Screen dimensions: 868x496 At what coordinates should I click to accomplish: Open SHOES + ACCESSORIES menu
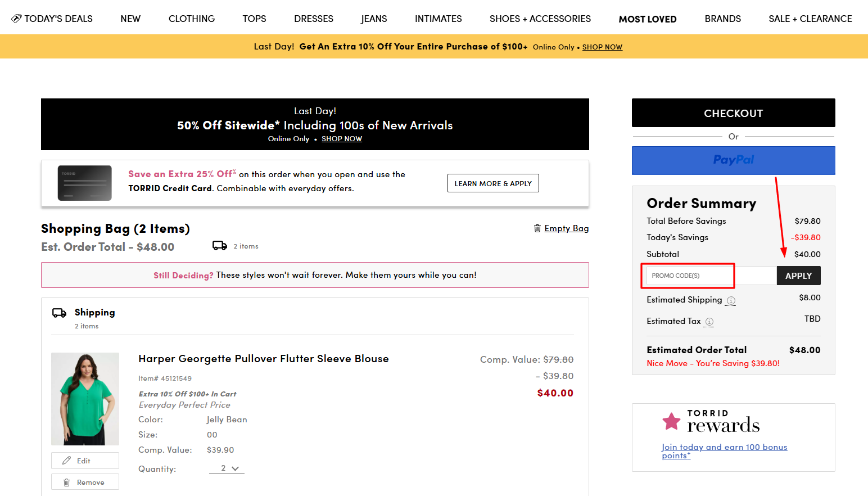pos(540,19)
